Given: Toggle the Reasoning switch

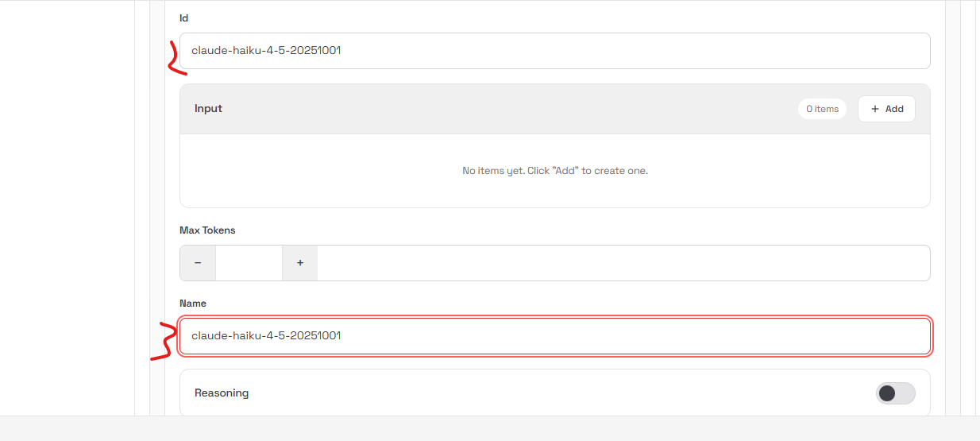Looking at the screenshot, I should 896,393.
